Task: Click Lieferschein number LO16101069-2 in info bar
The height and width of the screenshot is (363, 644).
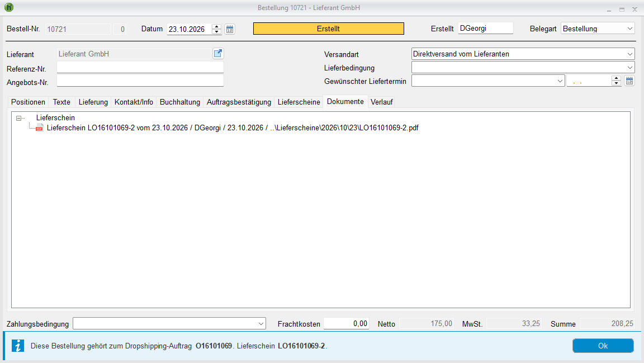Action: click(301, 346)
